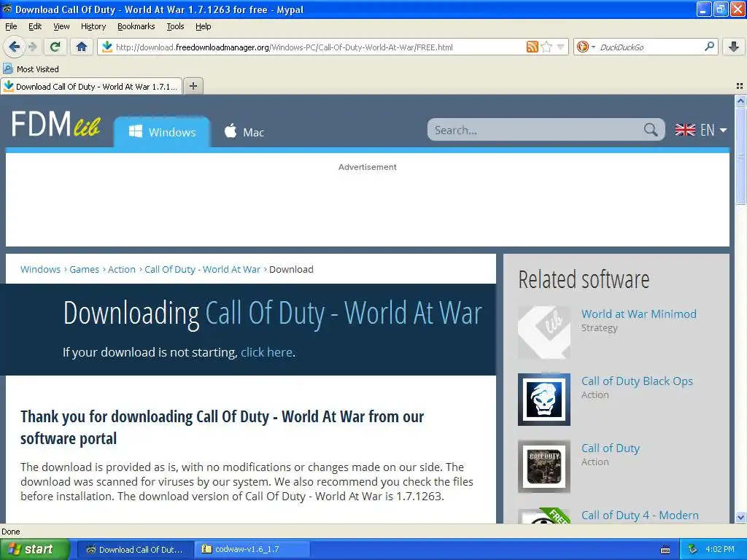
Task: Open the File menu
Action: point(11,26)
